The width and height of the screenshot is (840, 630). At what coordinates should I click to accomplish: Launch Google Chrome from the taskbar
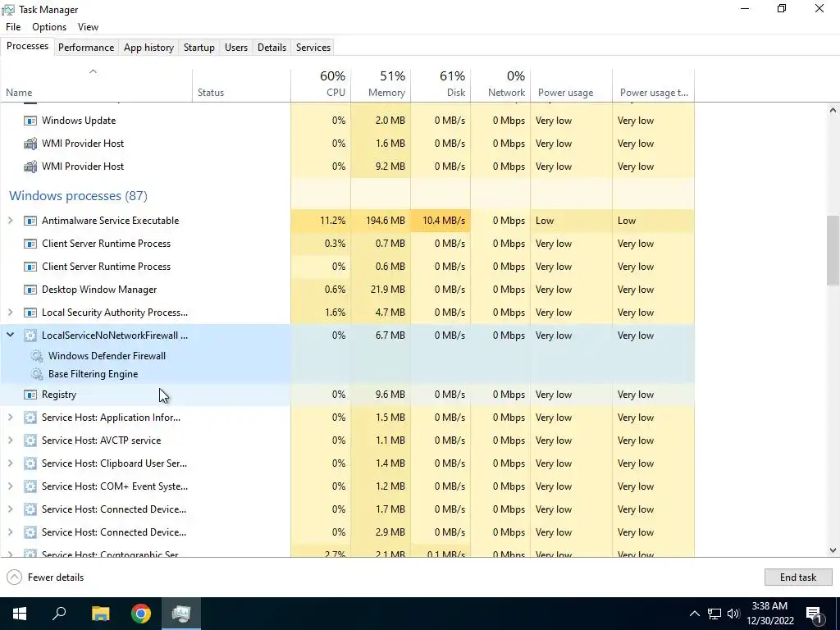[141, 614]
